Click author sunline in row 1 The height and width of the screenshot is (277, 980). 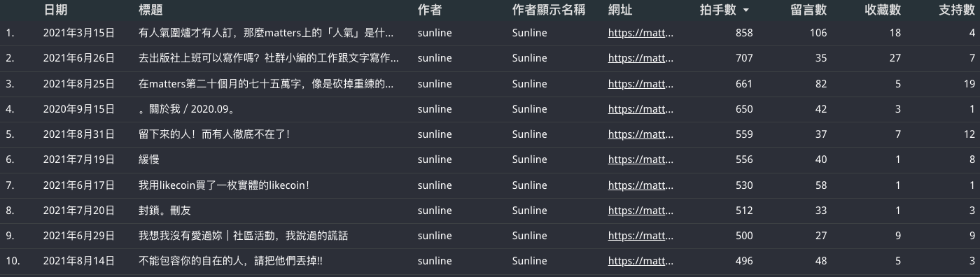click(x=434, y=33)
